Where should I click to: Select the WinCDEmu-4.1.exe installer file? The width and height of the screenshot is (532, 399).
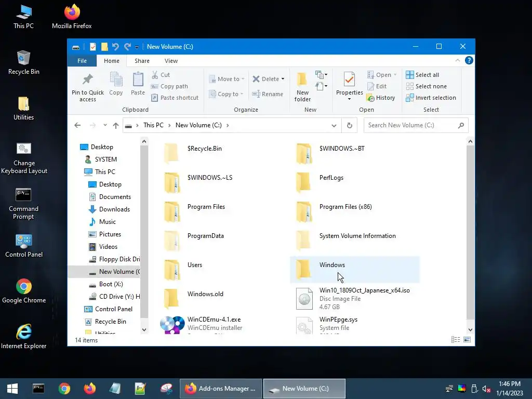[223, 324]
